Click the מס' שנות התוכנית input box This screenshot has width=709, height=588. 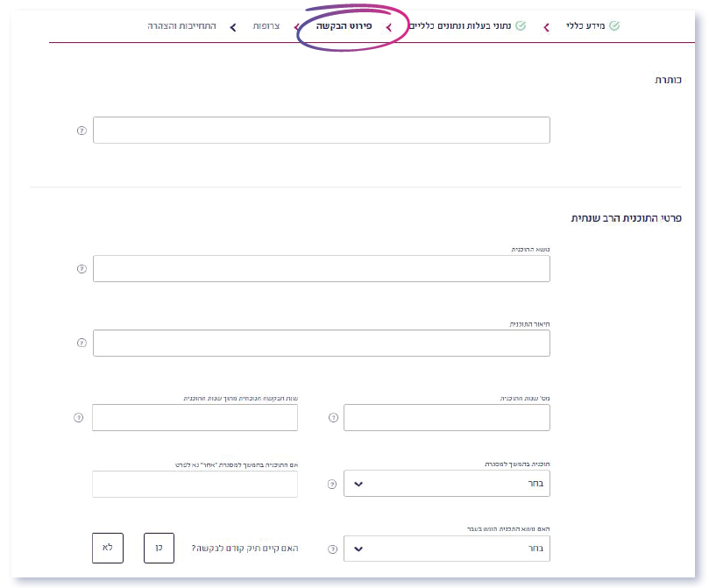446,418
